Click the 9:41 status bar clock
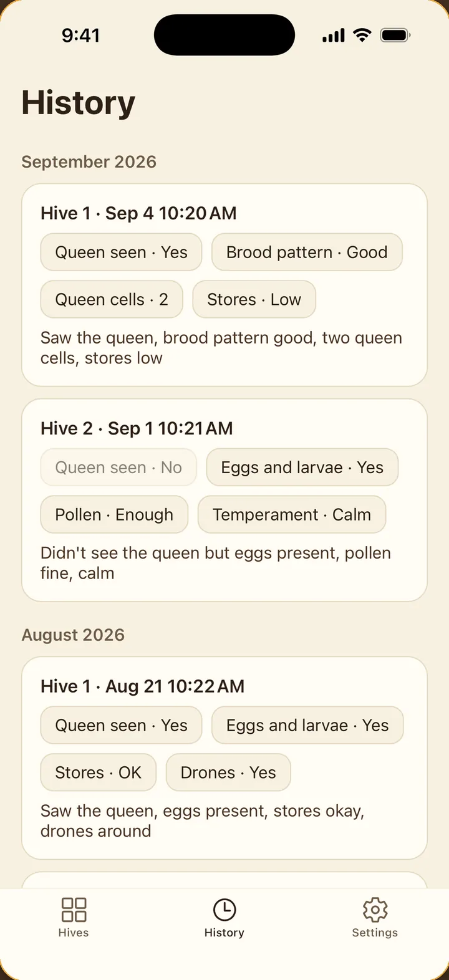Viewport: 449px width, 980px height. (x=81, y=36)
